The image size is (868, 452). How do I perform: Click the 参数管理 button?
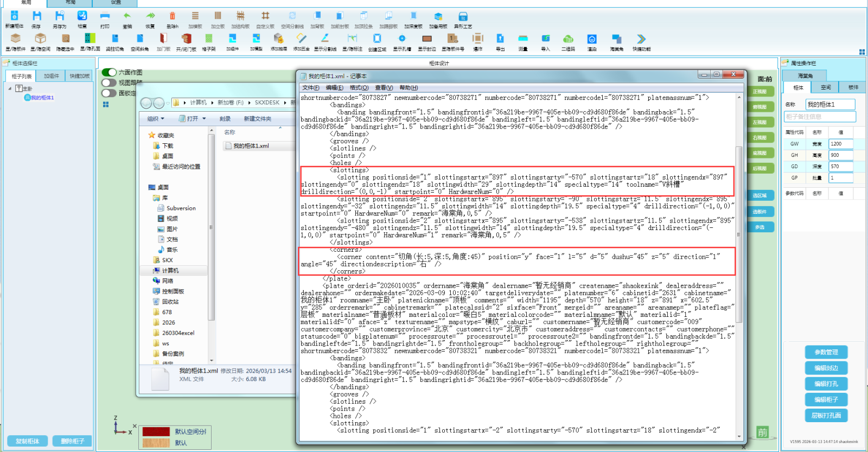pos(826,352)
